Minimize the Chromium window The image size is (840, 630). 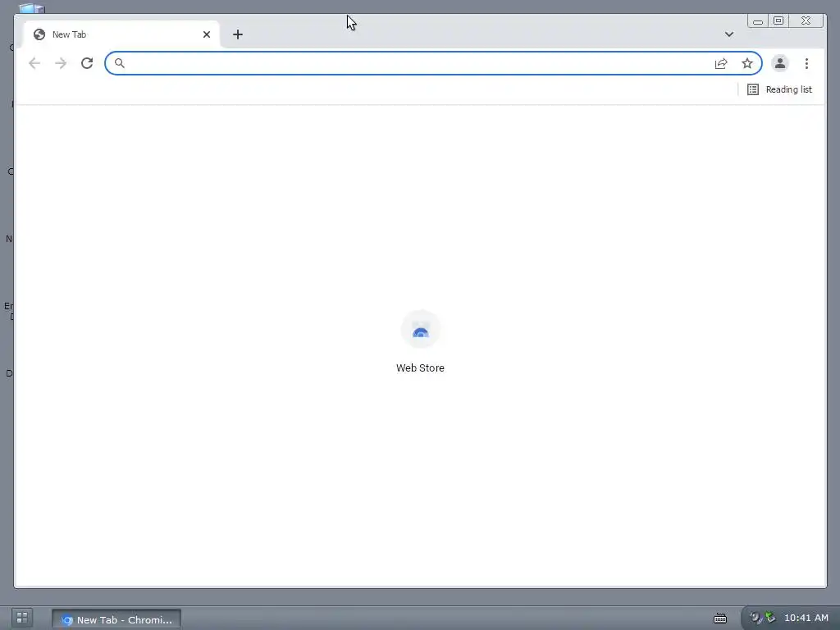(x=757, y=21)
